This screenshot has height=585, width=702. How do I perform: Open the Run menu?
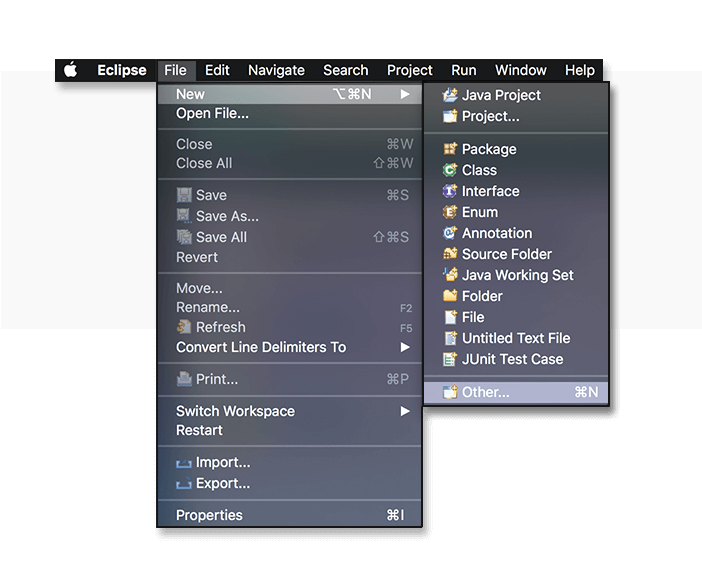click(x=464, y=70)
